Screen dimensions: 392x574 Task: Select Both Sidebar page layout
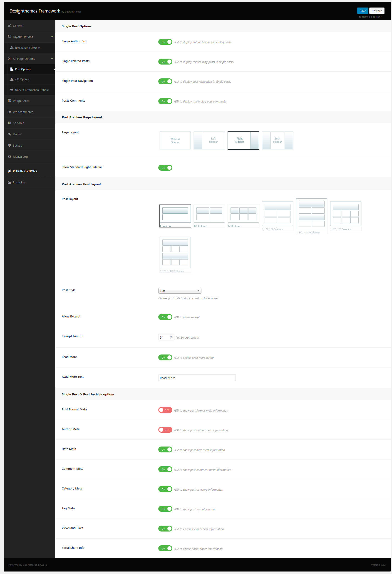click(x=278, y=140)
